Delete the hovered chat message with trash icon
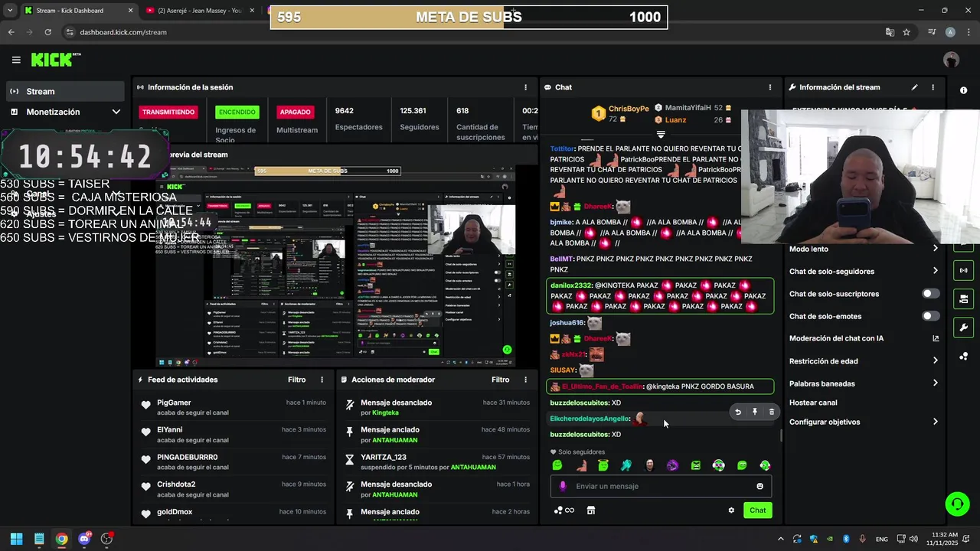Screen dimensions: 980x551 click(771, 412)
